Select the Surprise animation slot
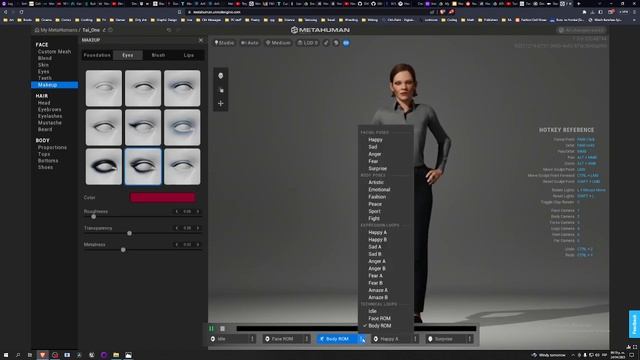Screen dimensions: 640x360 point(447,339)
